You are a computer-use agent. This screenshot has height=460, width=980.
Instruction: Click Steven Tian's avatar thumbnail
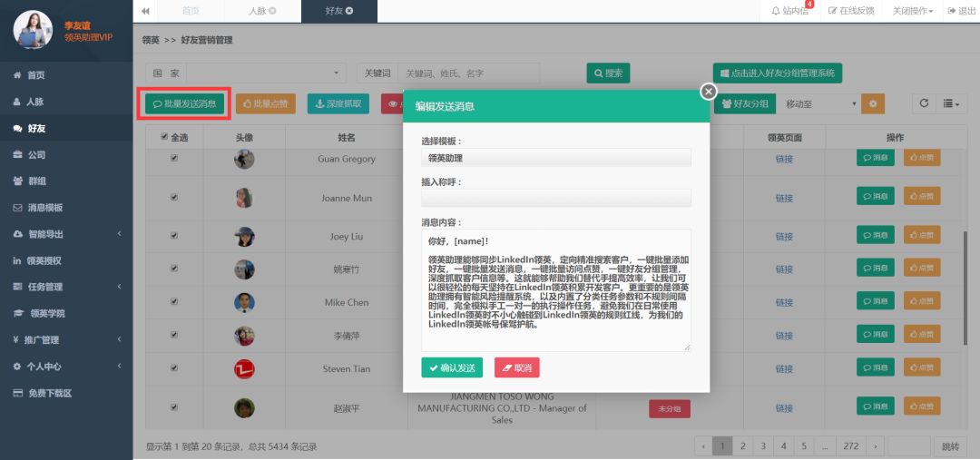coord(244,368)
